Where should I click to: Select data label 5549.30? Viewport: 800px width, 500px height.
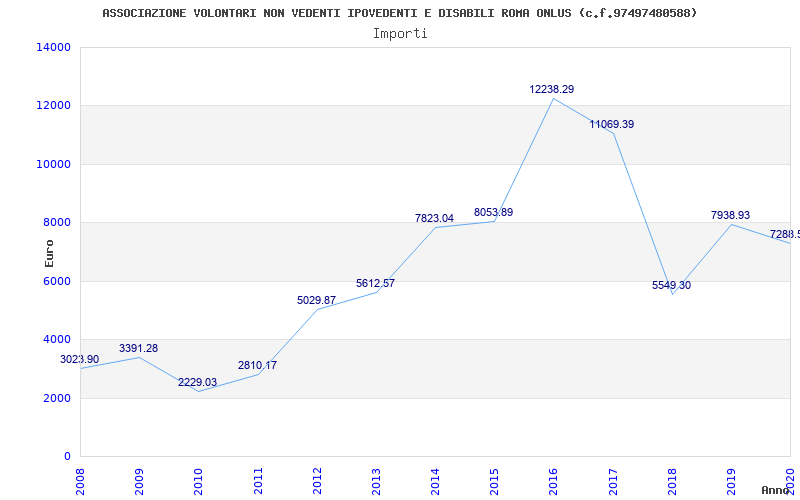(x=671, y=285)
